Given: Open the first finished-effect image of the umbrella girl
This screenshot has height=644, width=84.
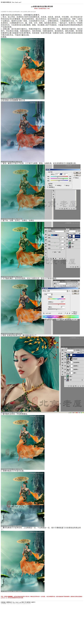Looking at the screenshot, I should [x=23, y=68].
